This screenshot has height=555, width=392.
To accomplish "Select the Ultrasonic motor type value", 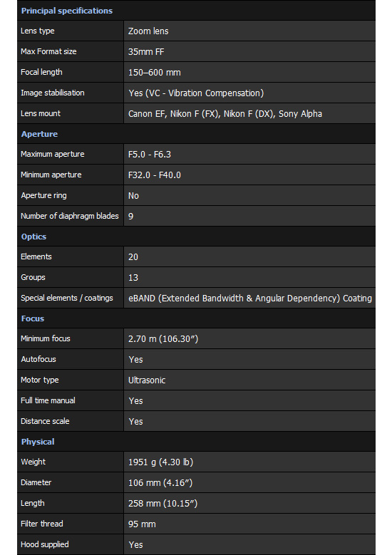I will (147, 380).
